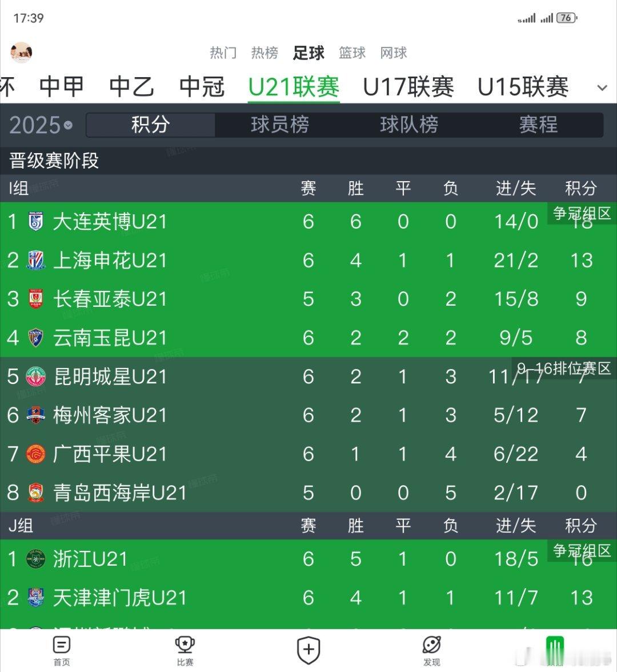Click the 广西平果U21 team logo
This screenshot has width=617, height=672.
(36, 454)
